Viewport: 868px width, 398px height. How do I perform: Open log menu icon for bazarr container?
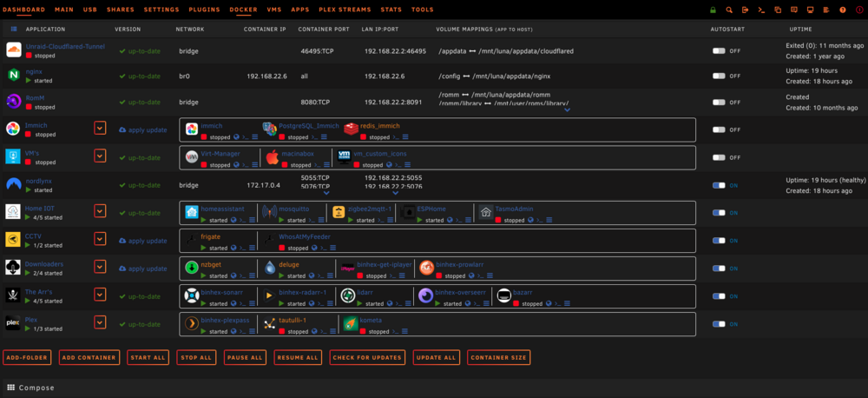click(x=566, y=303)
